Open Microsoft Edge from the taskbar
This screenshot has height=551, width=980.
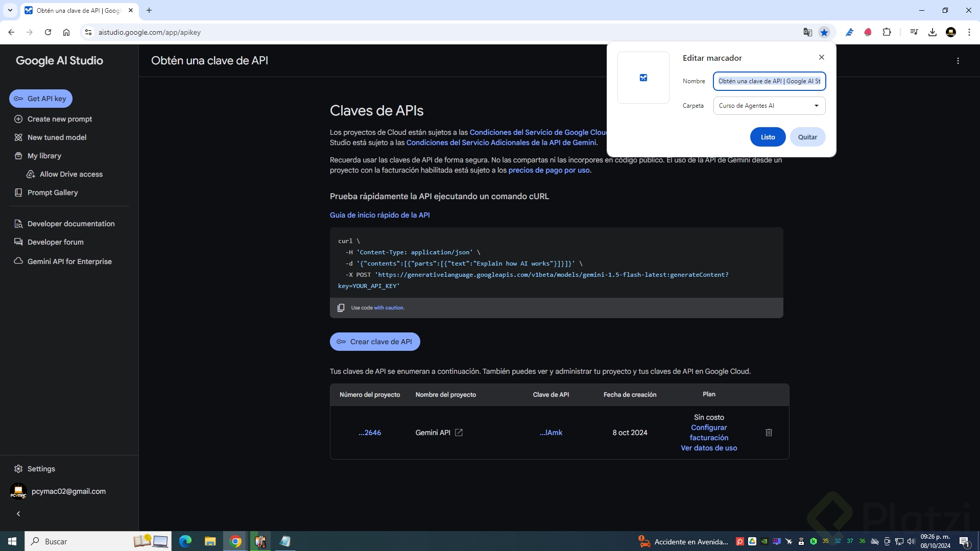[185, 541]
